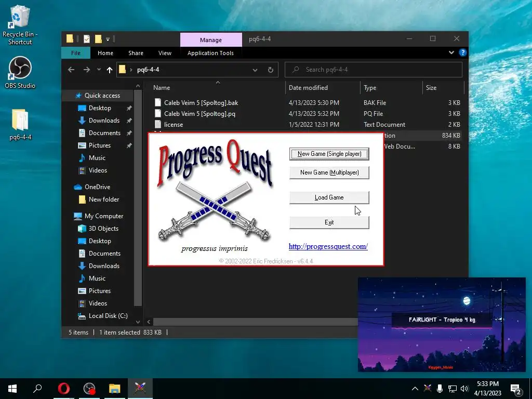The image size is (532, 399).
Task: Refresh the pq6-4-4 folder view
Action: click(x=270, y=70)
